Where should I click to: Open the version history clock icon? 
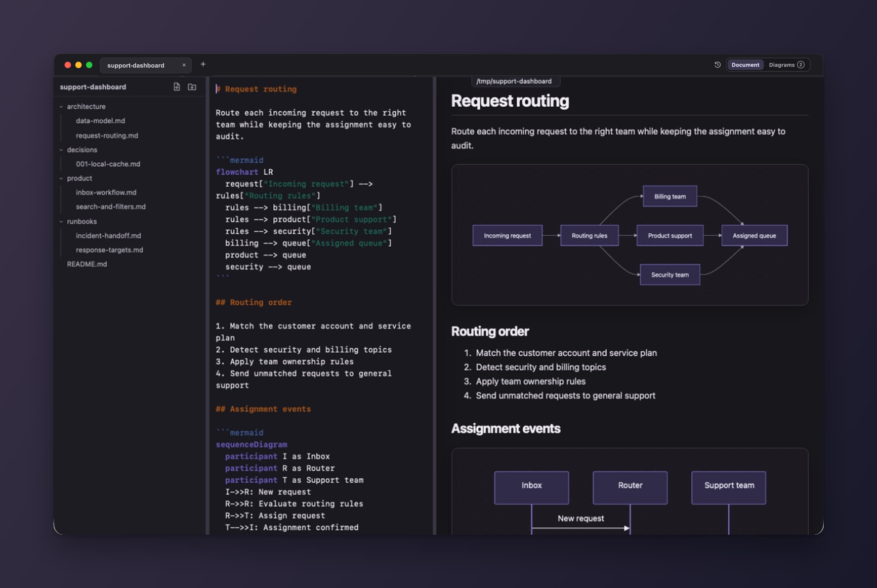point(718,65)
